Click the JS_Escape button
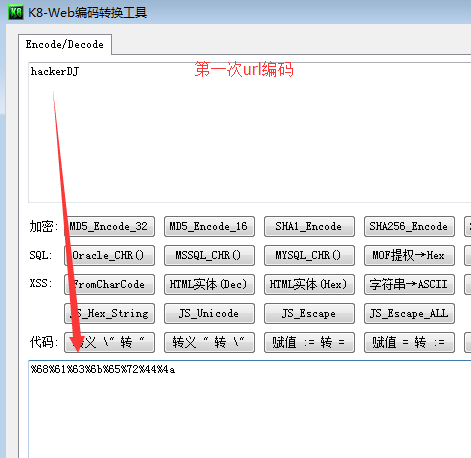 click(x=309, y=314)
